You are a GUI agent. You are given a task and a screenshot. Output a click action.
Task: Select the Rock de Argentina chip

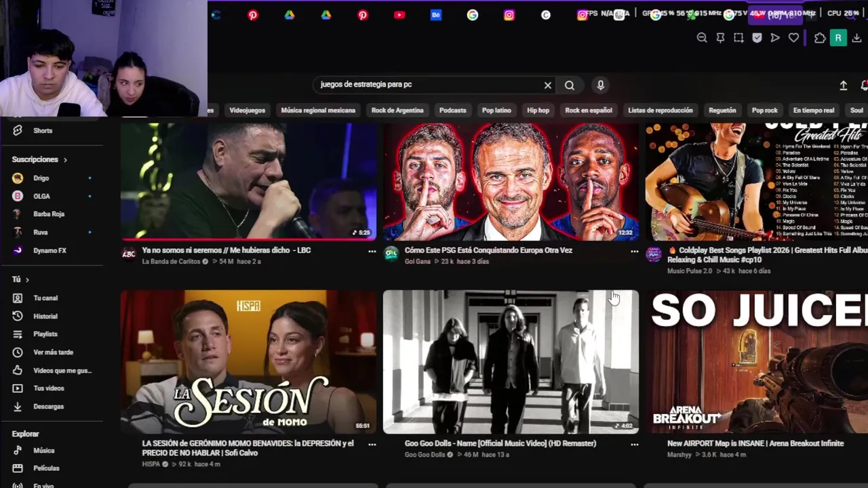tap(397, 110)
